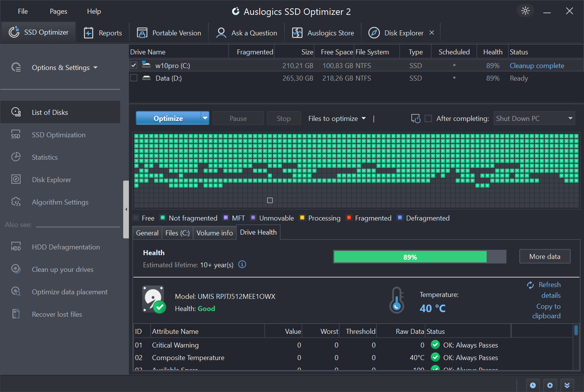This screenshot has height=392, width=584.
Task: Open SSD Optimization from the sidebar
Action: tap(16, 134)
